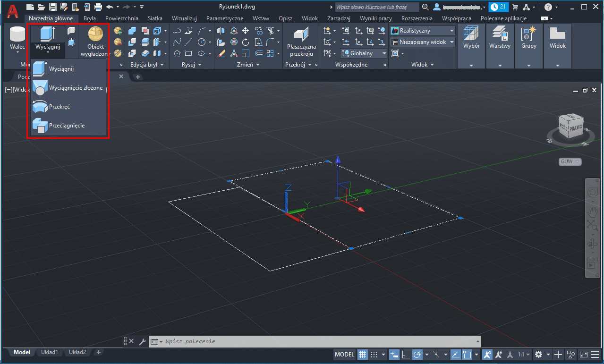The height and width of the screenshot is (364, 604).
Task: Toggle Clean Screen in status bar
Action: coord(584,354)
